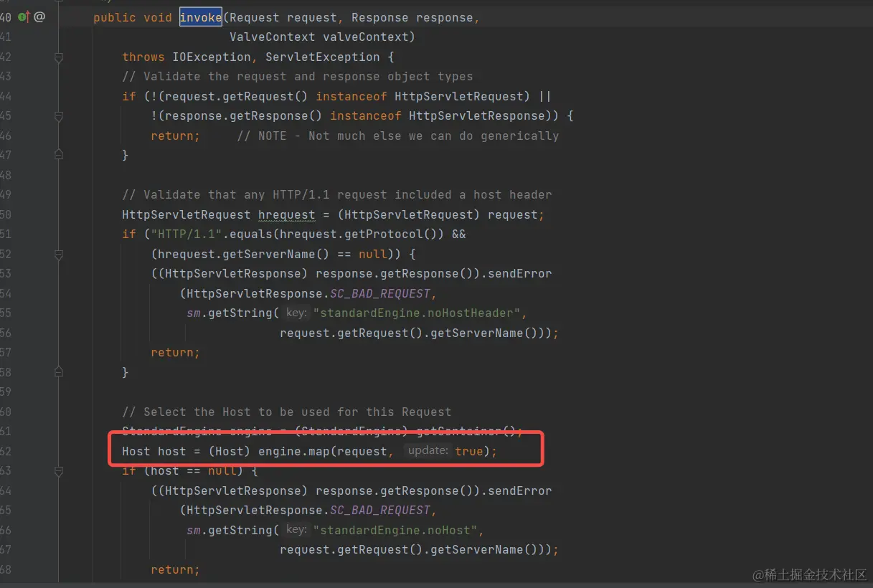Screen dimensions: 873x588
Task: Select the 'throws' keyword
Action: pos(143,57)
